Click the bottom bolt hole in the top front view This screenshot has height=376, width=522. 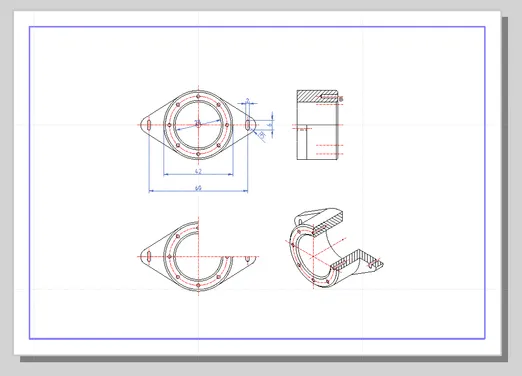[x=198, y=154]
